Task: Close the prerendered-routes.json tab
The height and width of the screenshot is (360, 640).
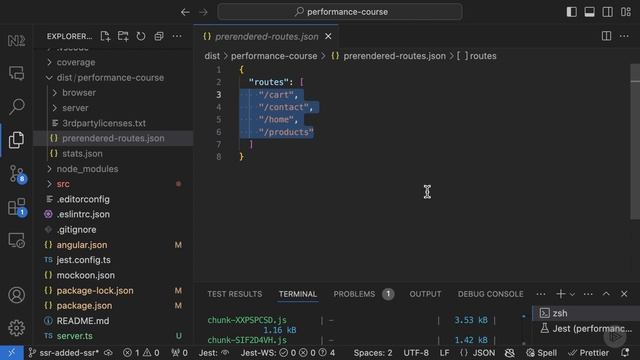Action: [x=328, y=36]
